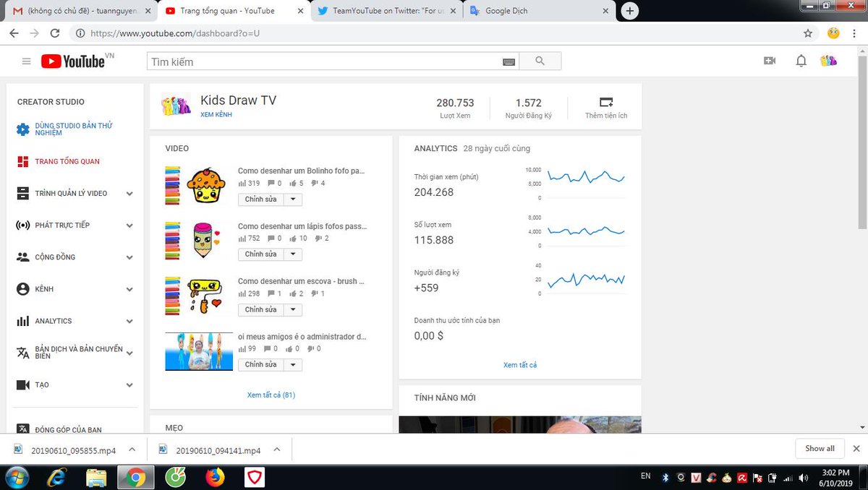Expand Bản dịch và bản chuyển biên section
Viewport: 868px width, 490px height.
pyautogui.click(x=129, y=353)
